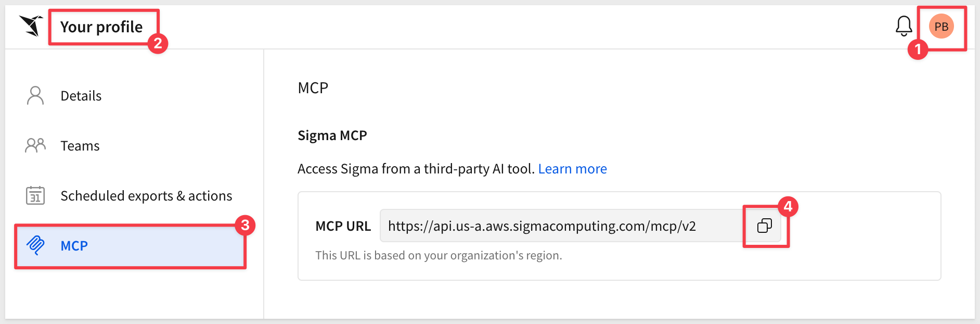Select the MCP sidebar label
This screenshot has width=980, height=324.
pos(74,246)
